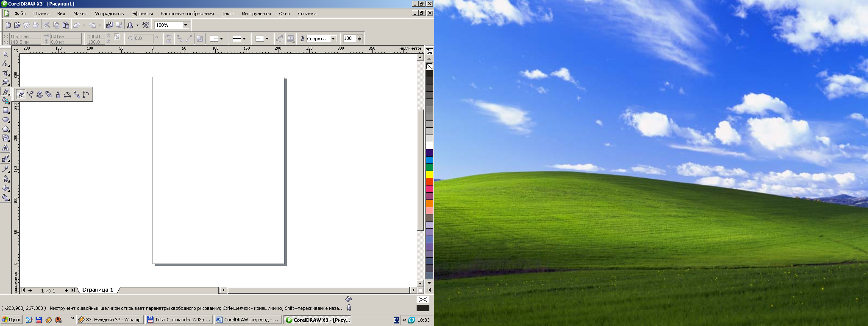The image size is (868, 326).
Task: Select the Страница 1 page tab
Action: [98, 290]
